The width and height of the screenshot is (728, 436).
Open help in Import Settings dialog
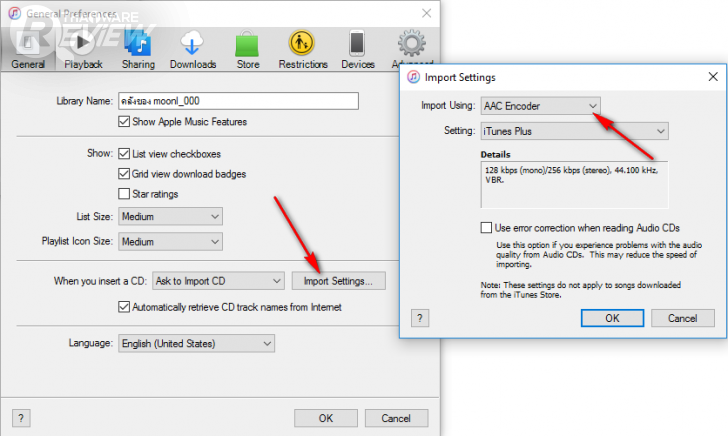pos(420,318)
